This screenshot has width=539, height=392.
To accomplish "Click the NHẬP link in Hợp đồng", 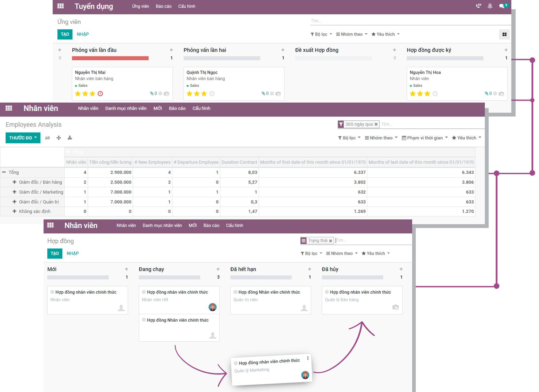I will [x=73, y=253].
